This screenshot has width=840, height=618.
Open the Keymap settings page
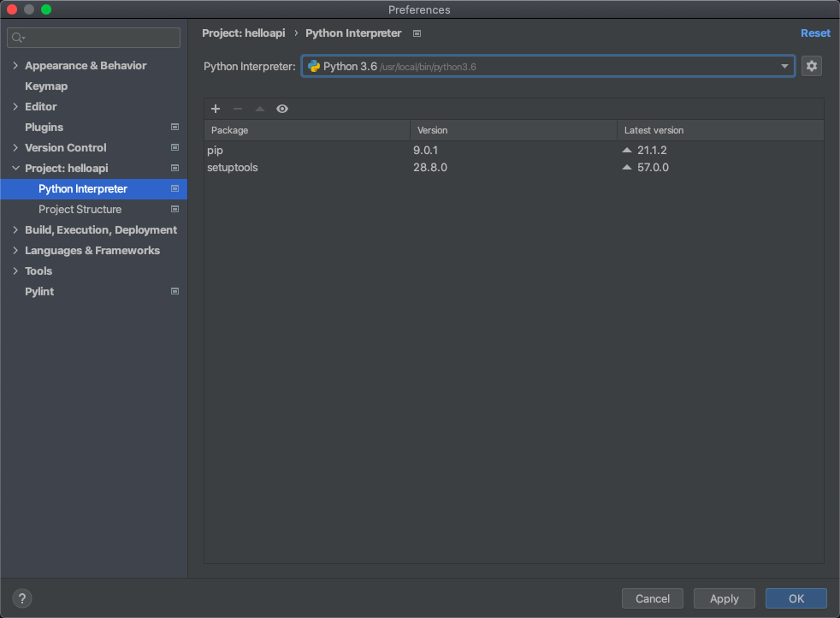46,86
